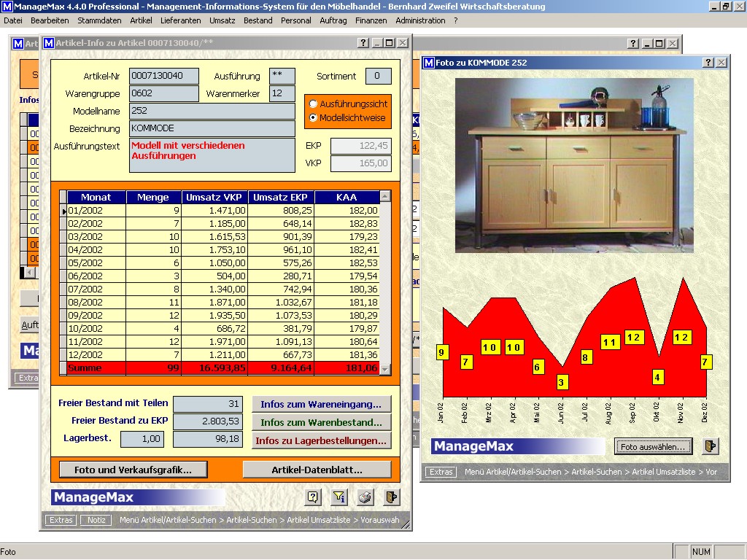The width and height of the screenshot is (747, 560).
Task: Click the Foto auswählen button
Action: 653,446
